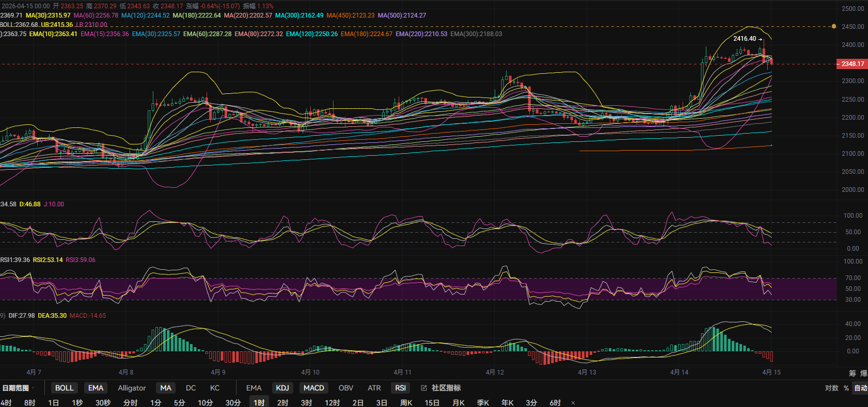Enable the OBV sub-indicator
Image resolution: width=868 pixels, height=407 pixels.
click(x=346, y=388)
